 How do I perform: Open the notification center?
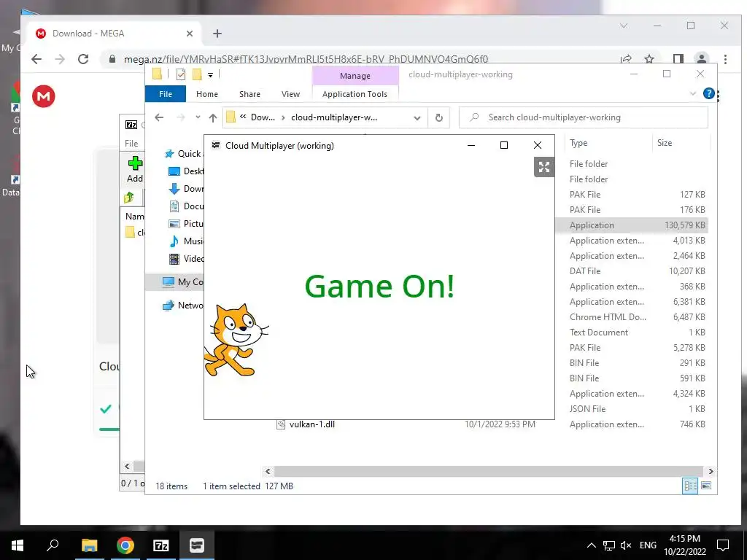pyautogui.click(x=723, y=545)
